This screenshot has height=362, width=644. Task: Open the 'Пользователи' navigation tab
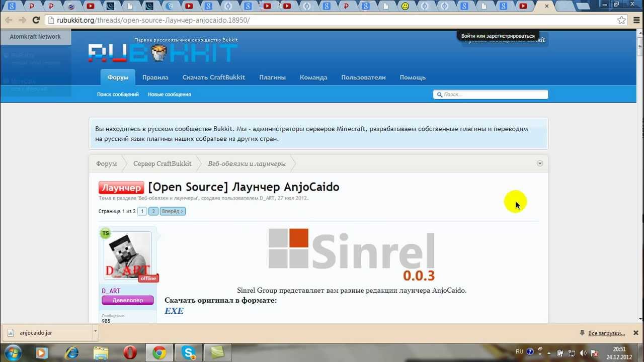[x=363, y=77]
